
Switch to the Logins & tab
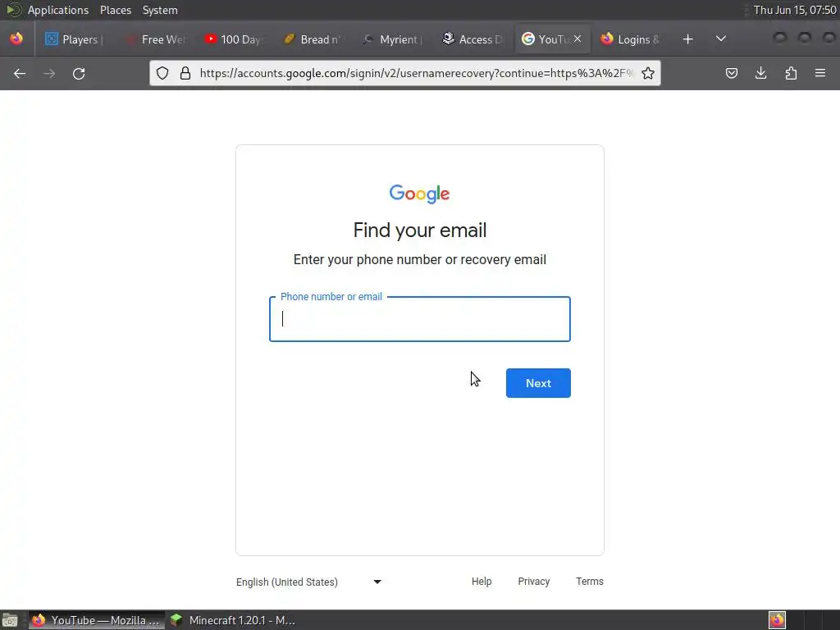631,39
